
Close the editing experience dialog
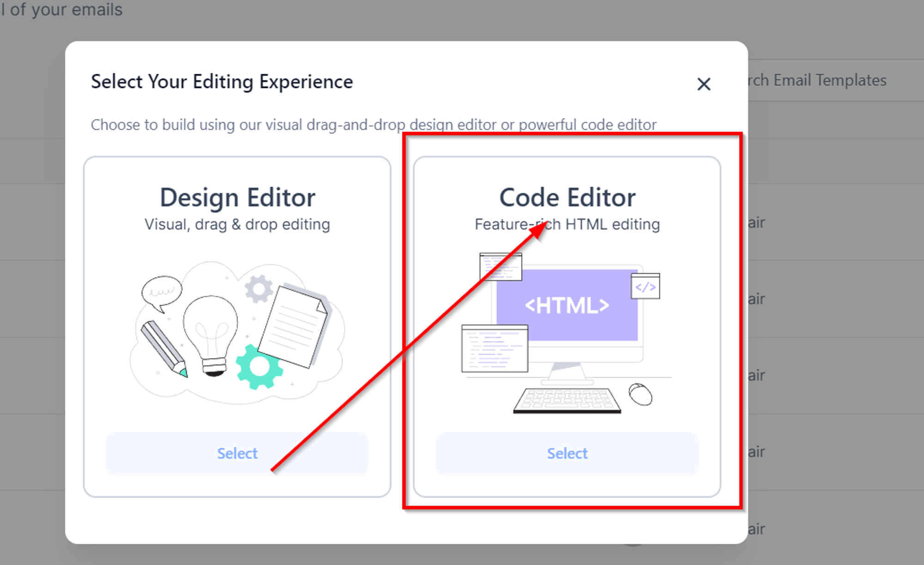(704, 84)
